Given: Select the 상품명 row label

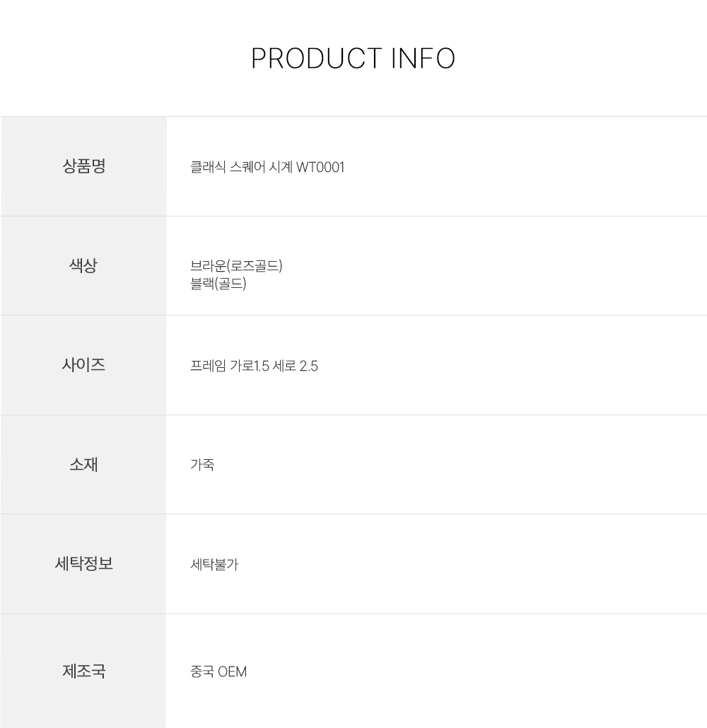Looking at the screenshot, I should 83,167.
